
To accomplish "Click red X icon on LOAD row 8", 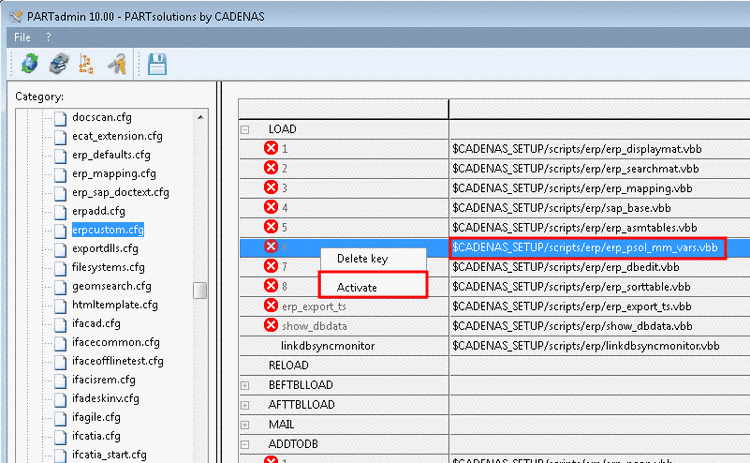I will coord(271,286).
